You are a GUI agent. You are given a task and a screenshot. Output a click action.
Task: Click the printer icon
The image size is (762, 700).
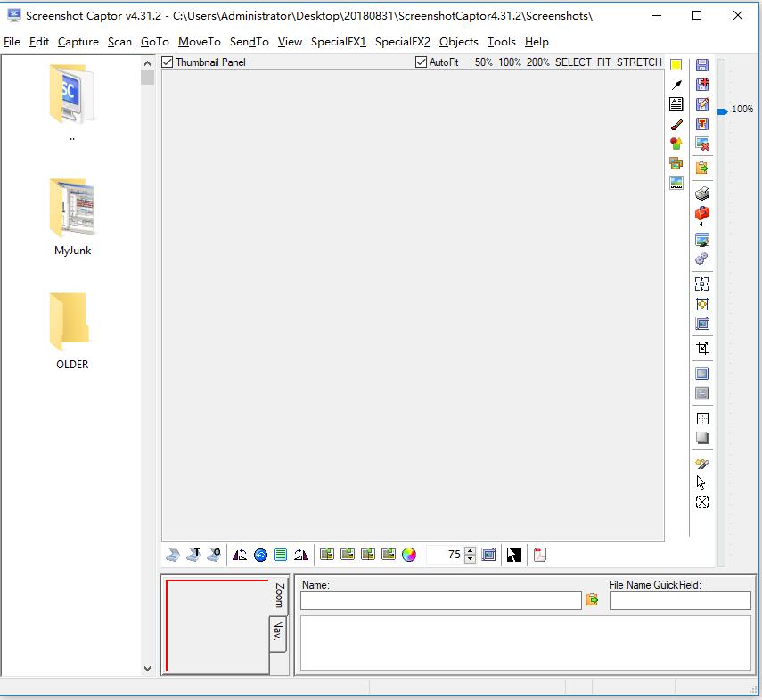[701, 194]
